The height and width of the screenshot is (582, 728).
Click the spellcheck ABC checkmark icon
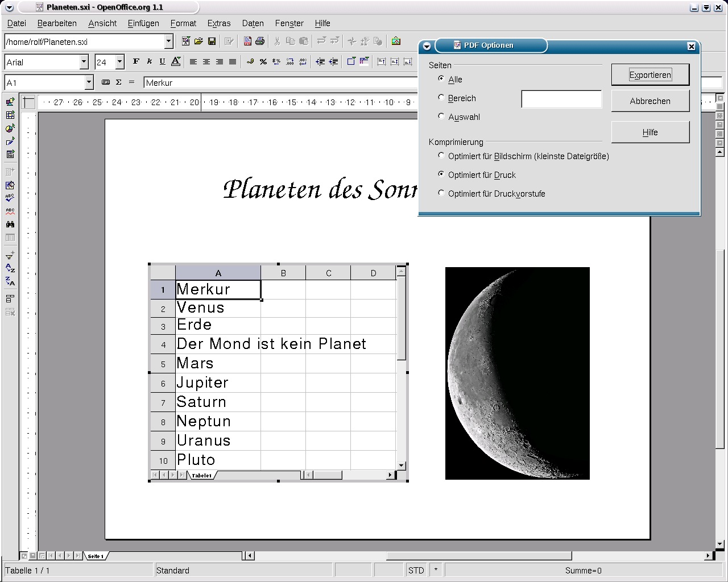tap(10, 198)
